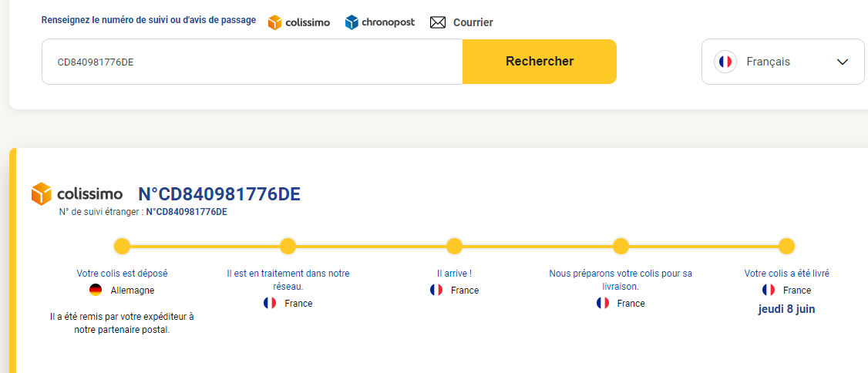Select the second timeline dot for processing

tap(288, 247)
